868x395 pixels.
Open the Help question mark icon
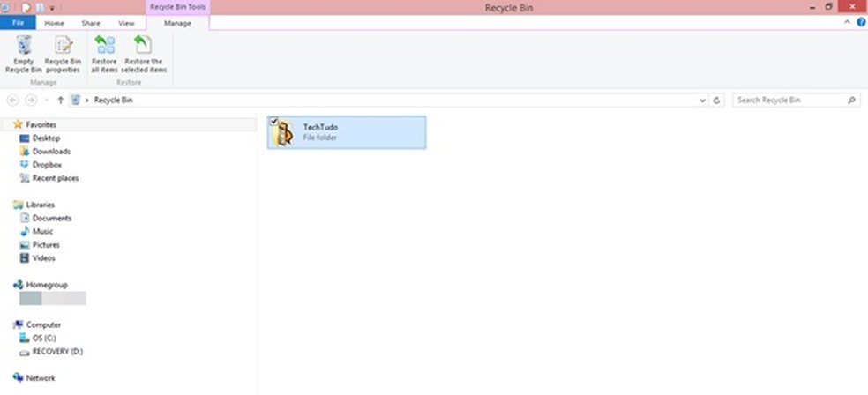[x=861, y=22]
